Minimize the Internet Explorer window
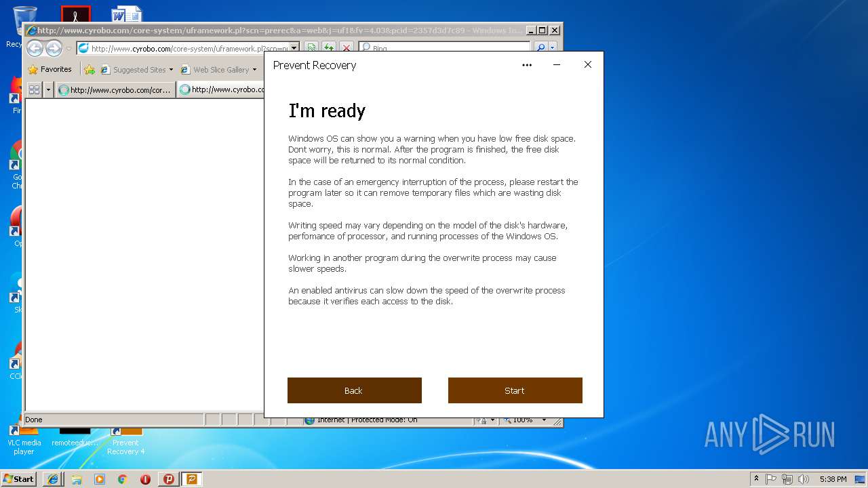Screen dimensions: 868x488 point(530,30)
